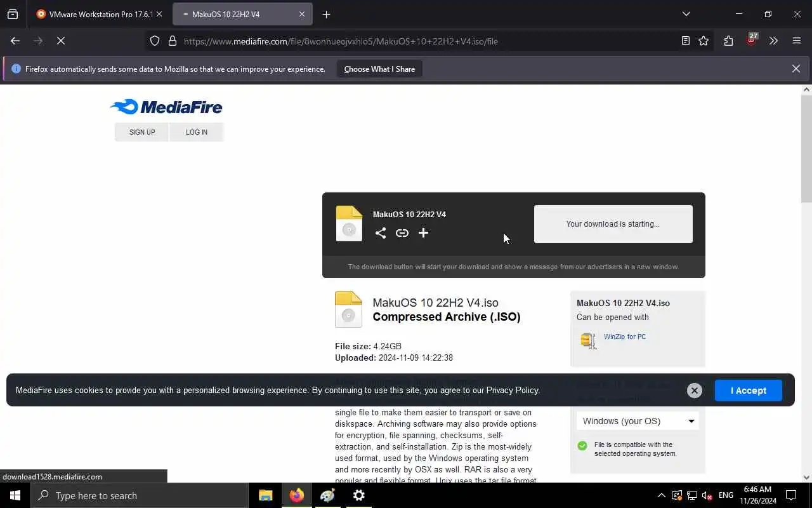Viewport: 812px width, 508px height.
Task: Click the tracking protection shield icon
Action: coord(155,41)
